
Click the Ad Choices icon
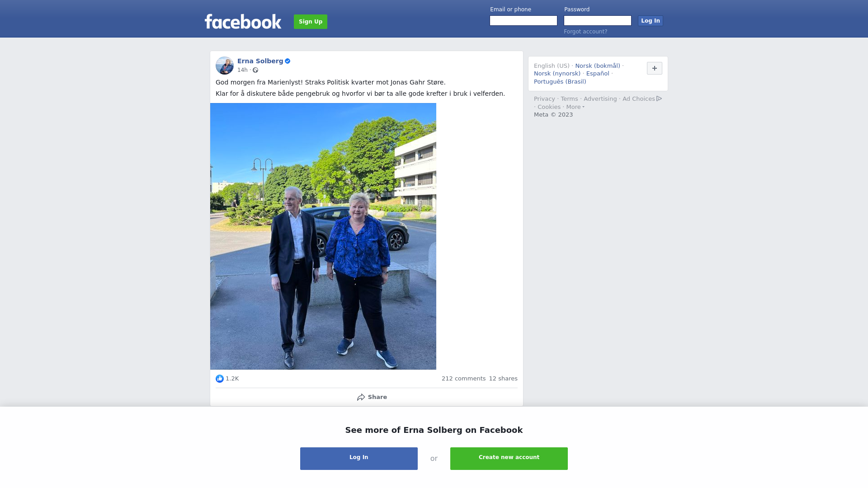pos(659,99)
